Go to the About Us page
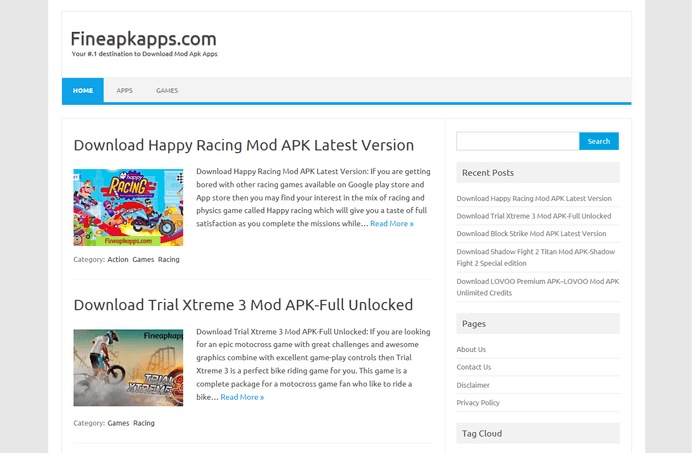Image resolution: width=700 pixels, height=453 pixels. 471,349
